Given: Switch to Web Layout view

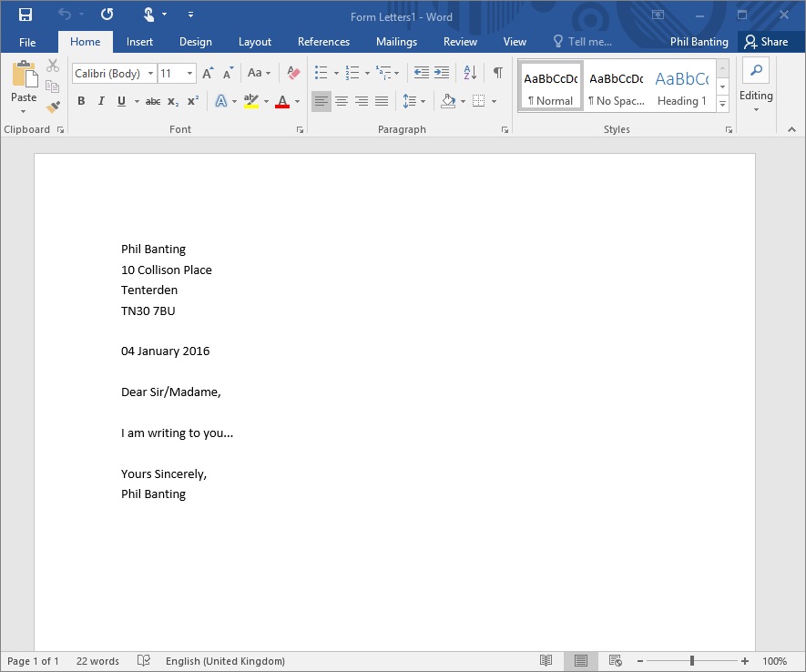Looking at the screenshot, I should pyautogui.click(x=616, y=661).
